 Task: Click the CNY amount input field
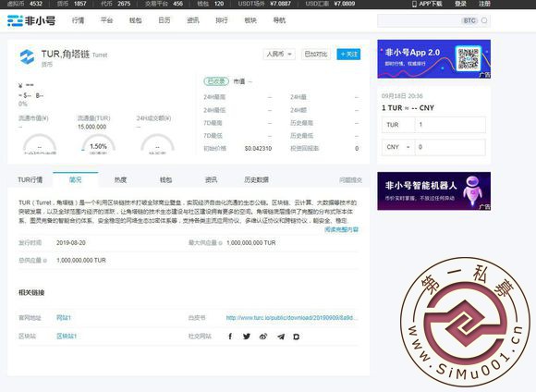[x=450, y=147]
